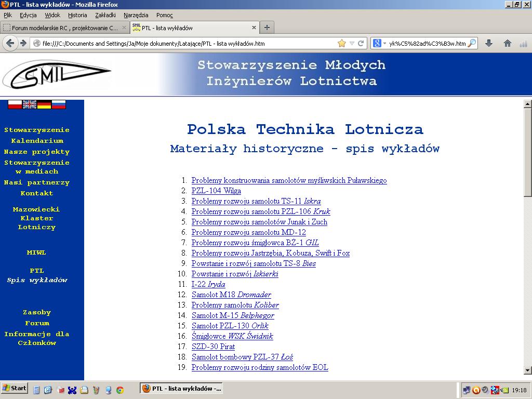
Task: Open the I-22 Iryda lecture link
Action: [208, 284]
